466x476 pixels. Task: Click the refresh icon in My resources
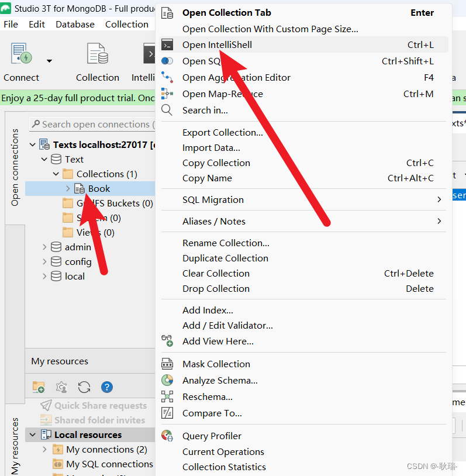pyautogui.click(x=84, y=387)
